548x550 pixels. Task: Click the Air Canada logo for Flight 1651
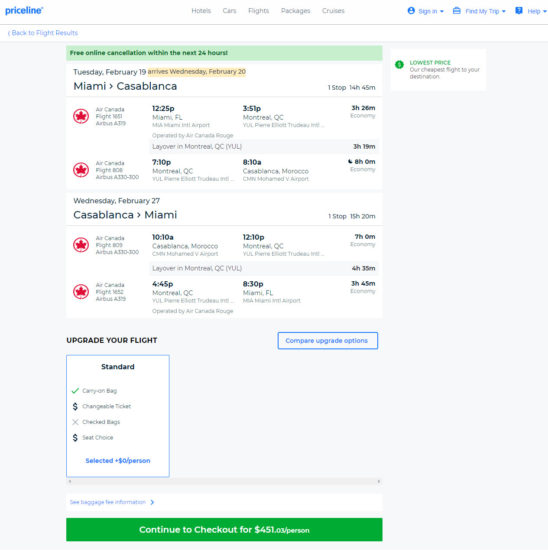[x=81, y=116]
